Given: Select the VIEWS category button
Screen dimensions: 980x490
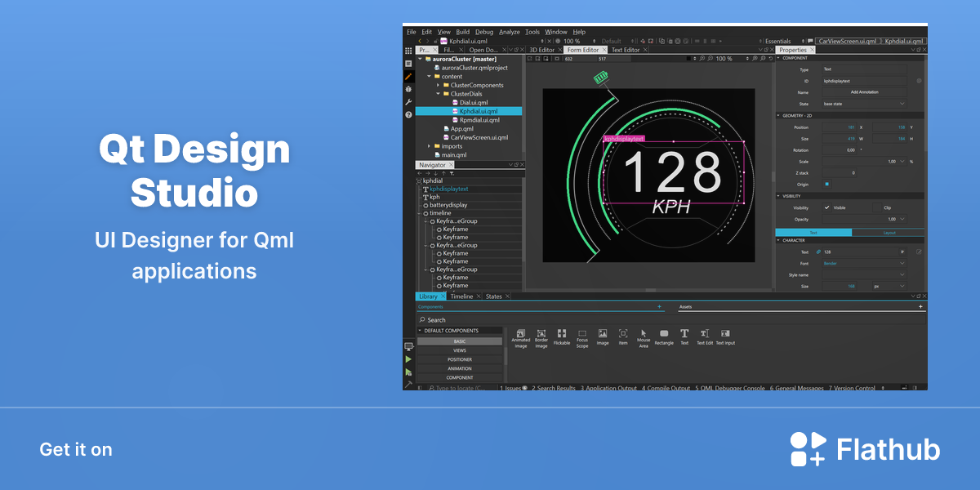Looking at the screenshot, I should pyautogui.click(x=460, y=350).
